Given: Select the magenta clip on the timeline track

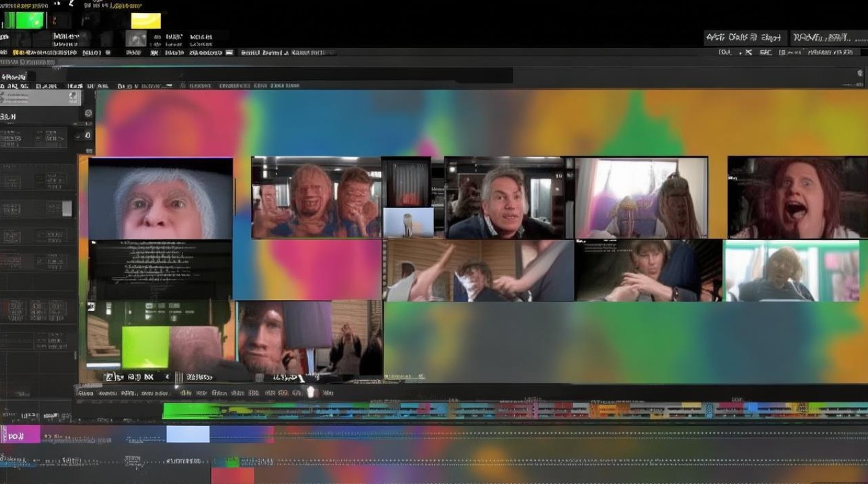Looking at the screenshot, I should click(x=20, y=434).
